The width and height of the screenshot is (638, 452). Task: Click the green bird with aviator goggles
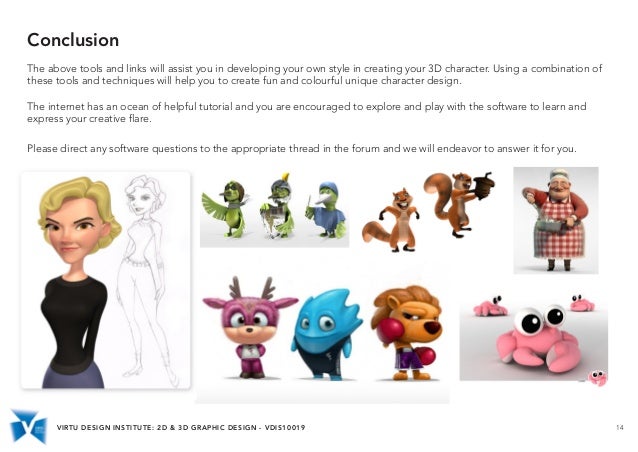click(x=227, y=208)
